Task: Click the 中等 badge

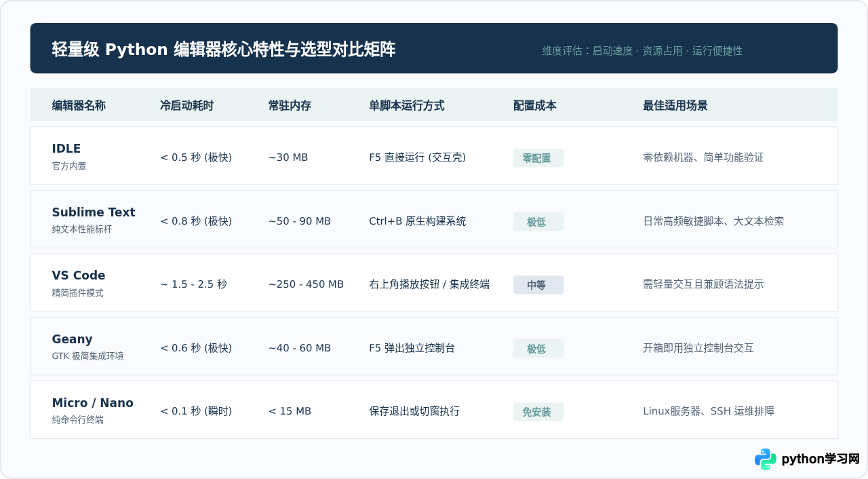Action: 538,285
